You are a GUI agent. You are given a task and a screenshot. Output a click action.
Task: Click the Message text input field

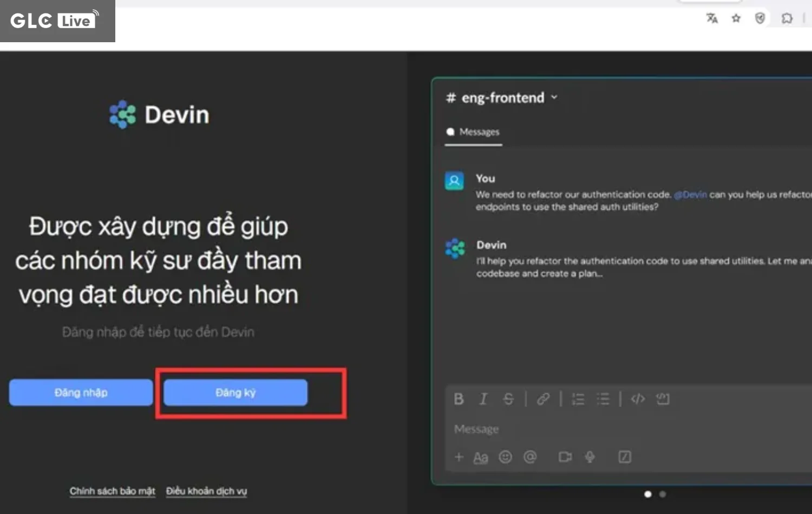(628, 429)
